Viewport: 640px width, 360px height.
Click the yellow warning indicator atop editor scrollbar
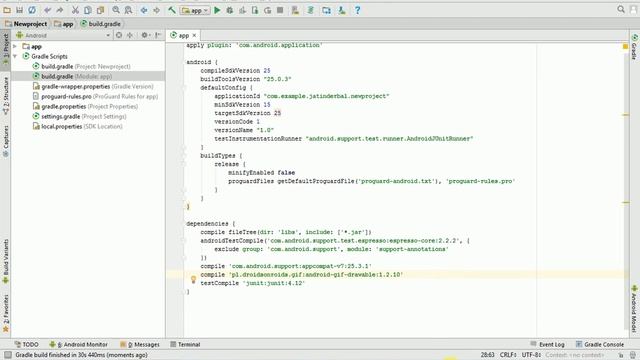click(625, 47)
